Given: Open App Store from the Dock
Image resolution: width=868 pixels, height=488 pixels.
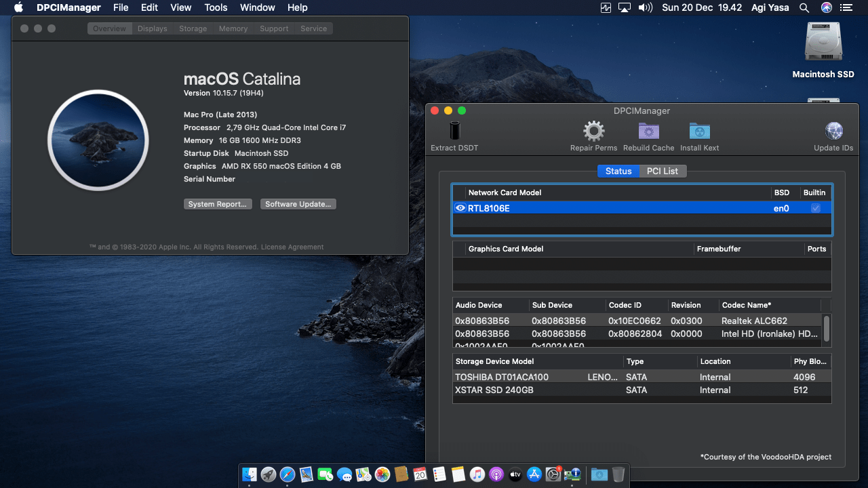Looking at the screenshot, I should point(534,474).
